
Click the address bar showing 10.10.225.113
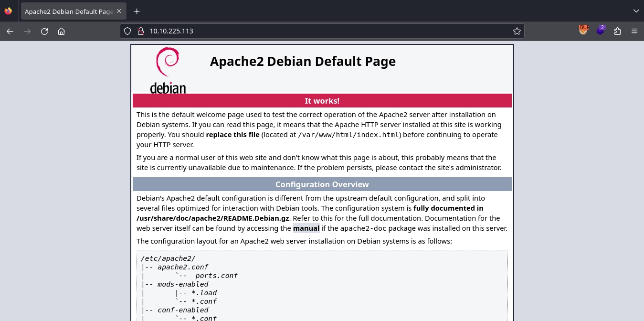(325, 31)
